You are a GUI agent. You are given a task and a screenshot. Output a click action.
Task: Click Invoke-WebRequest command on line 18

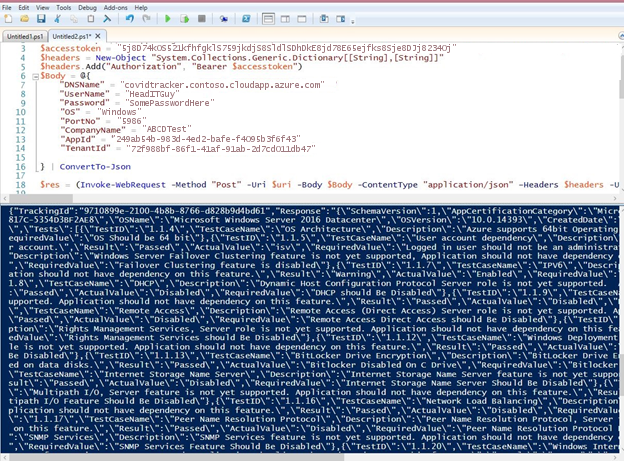[123, 185]
